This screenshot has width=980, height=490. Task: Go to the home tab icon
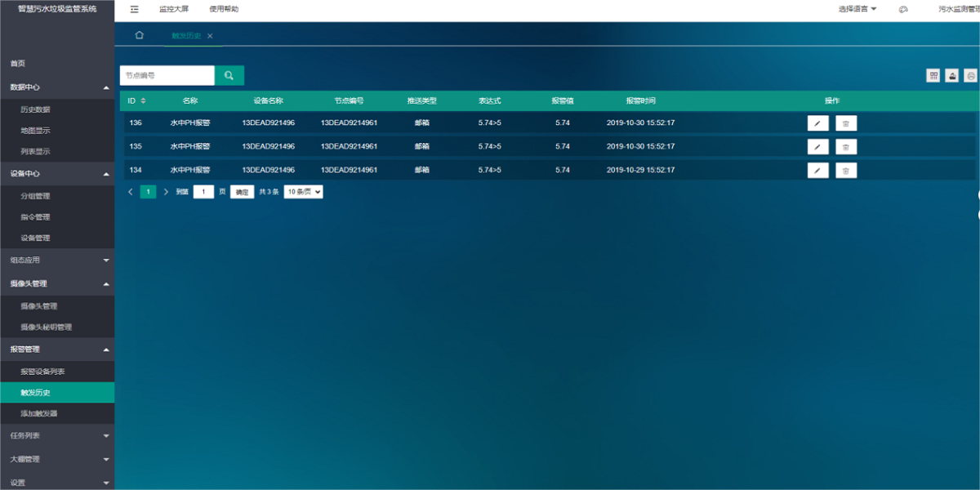click(139, 35)
